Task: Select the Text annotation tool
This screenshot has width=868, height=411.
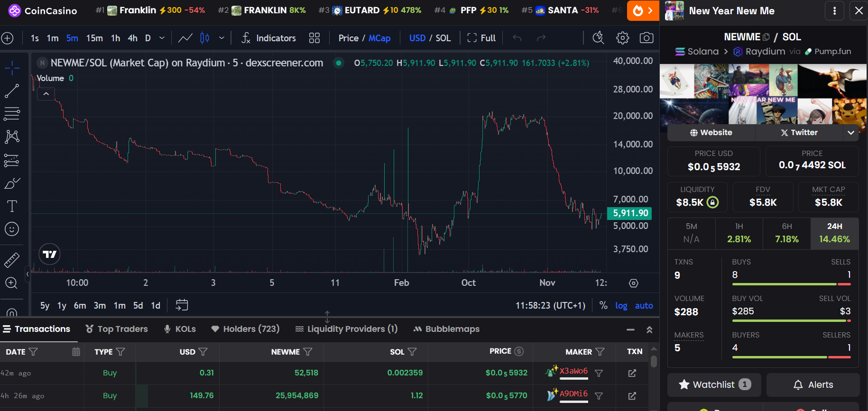Action: click(12, 206)
